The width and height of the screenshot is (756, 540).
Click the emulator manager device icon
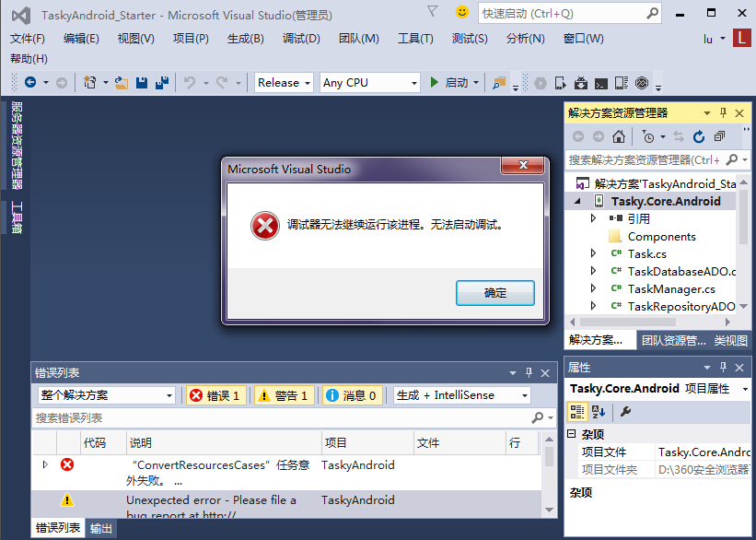pyautogui.click(x=622, y=83)
